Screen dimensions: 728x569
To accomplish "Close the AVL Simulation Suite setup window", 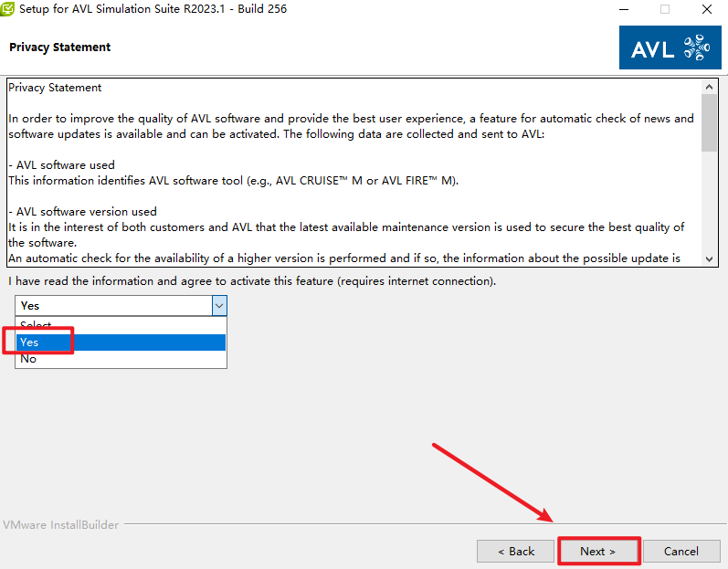I will pos(708,9).
